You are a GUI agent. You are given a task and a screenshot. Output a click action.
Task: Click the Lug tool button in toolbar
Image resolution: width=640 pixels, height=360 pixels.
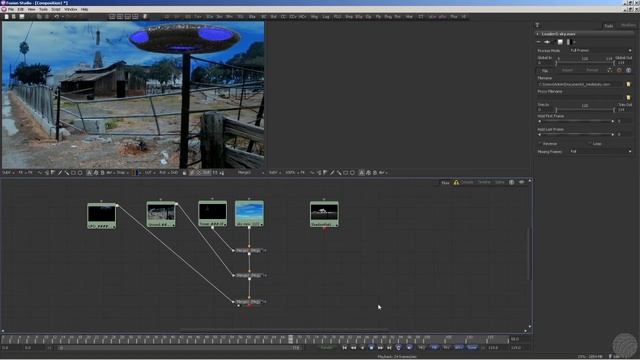(x=326, y=17)
